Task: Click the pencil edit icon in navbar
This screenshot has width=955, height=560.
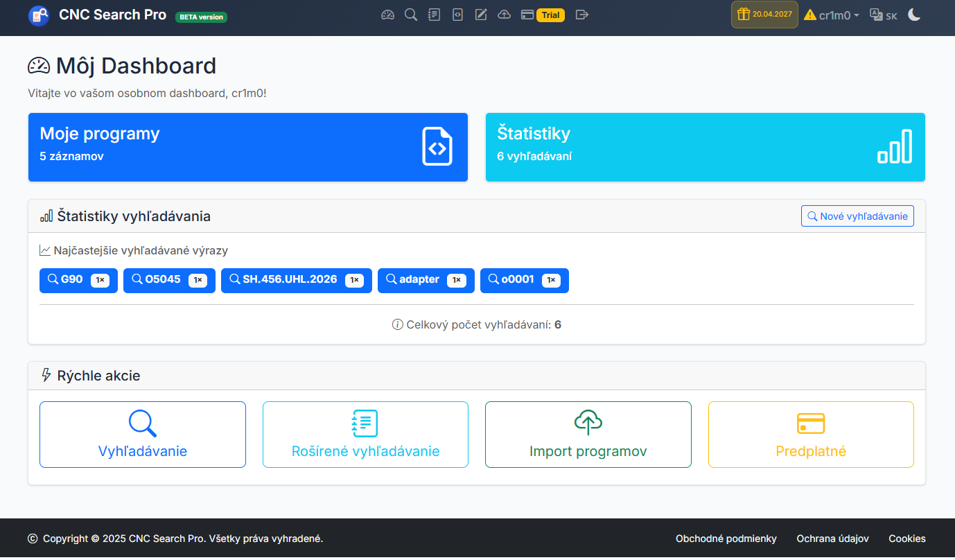Action: pyautogui.click(x=481, y=15)
